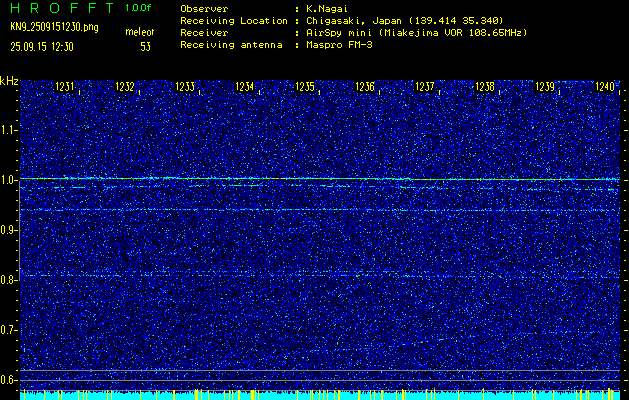Click the 1238 time marker
This screenshot has width=629, height=400.
coord(485,87)
